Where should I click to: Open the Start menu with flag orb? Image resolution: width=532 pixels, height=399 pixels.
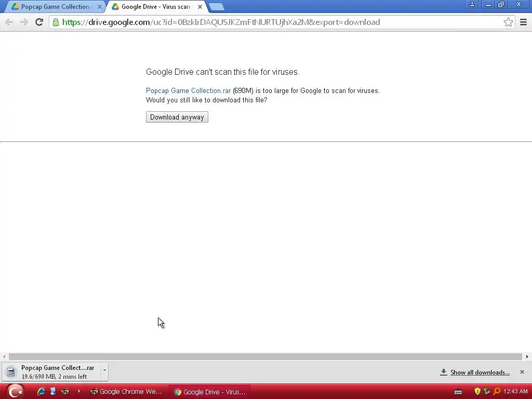[15, 392]
